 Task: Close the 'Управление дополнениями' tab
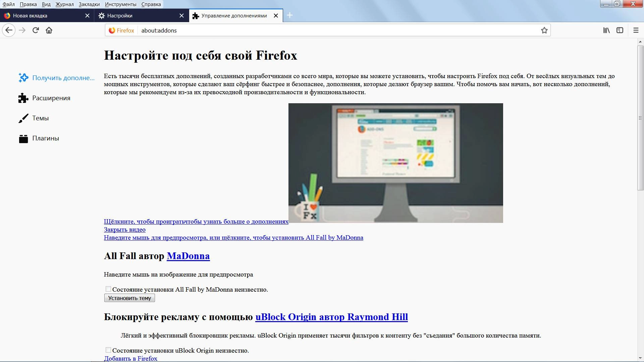click(x=276, y=16)
